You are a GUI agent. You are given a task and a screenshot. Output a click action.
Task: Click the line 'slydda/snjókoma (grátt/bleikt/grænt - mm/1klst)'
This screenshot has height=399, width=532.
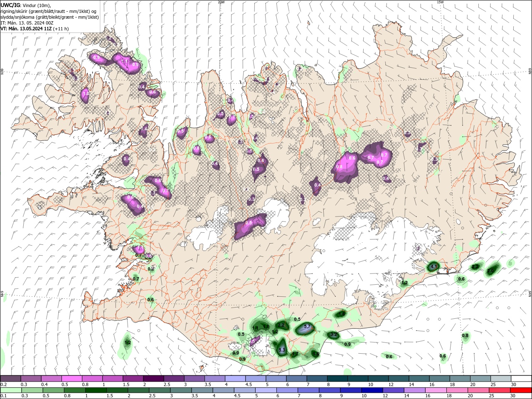coord(49,17)
